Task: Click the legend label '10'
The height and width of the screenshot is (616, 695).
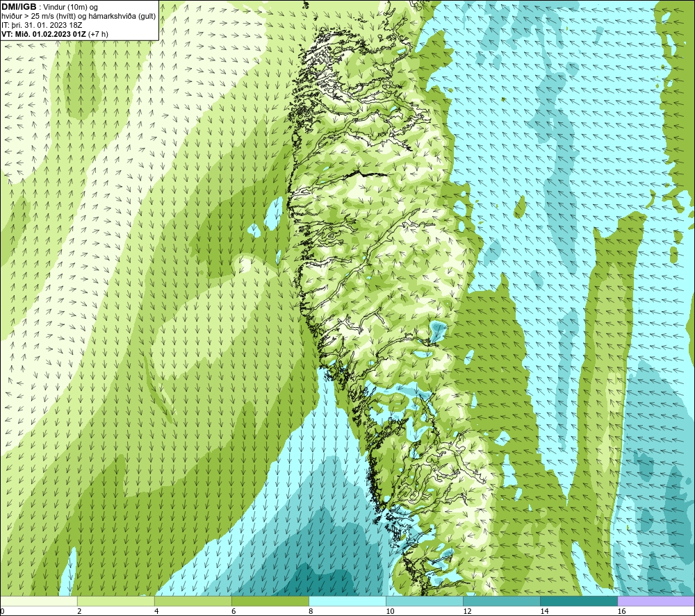Action: tap(390, 612)
